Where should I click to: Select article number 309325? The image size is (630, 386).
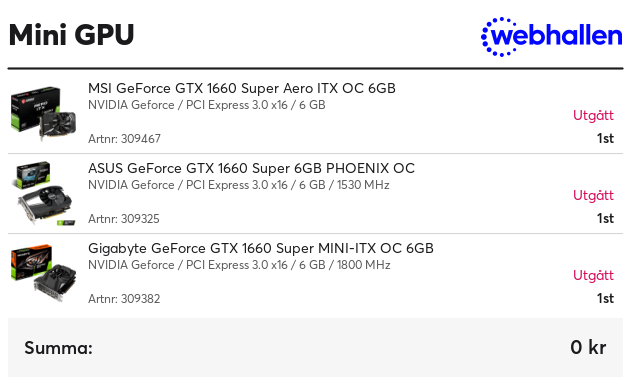[x=124, y=219]
